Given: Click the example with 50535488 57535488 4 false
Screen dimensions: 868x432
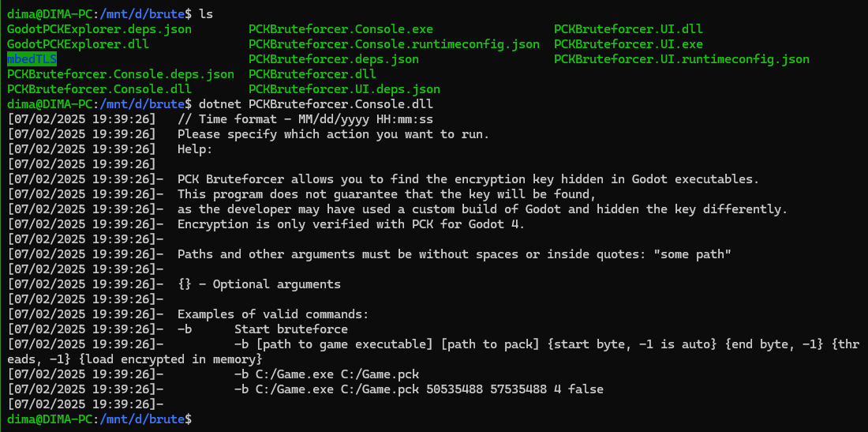Looking at the screenshot, I should (418, 389).
